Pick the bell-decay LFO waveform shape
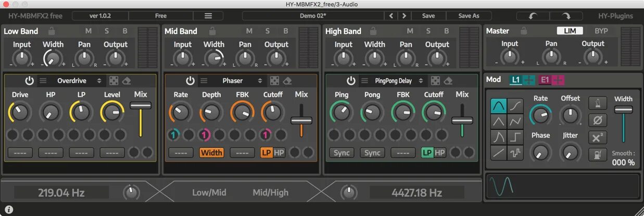Screen dimensions: 644x216 pyautogui.click(x=499, y=137)
